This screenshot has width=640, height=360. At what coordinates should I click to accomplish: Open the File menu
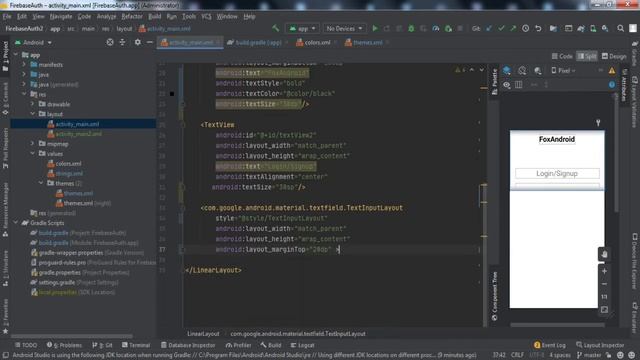pyautogui.click(x=7, y=16)
